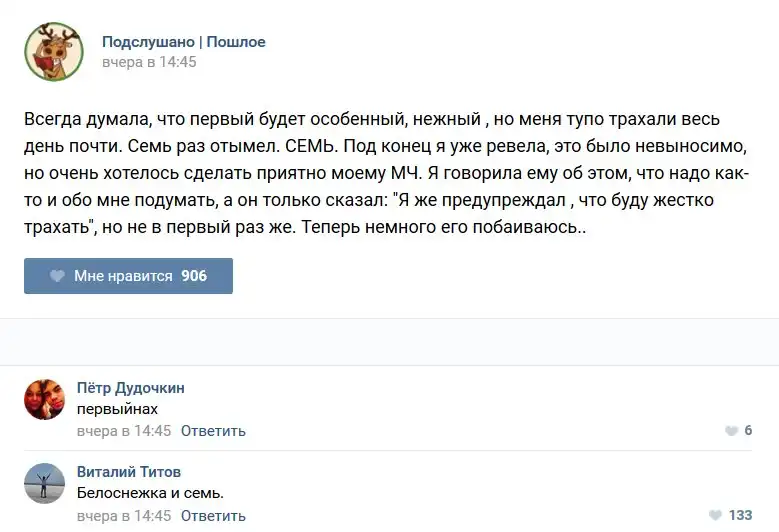The image size is (779, 532).
Task: Open the Подслушано | Пошлое group page
Action: tap(183, 42)
